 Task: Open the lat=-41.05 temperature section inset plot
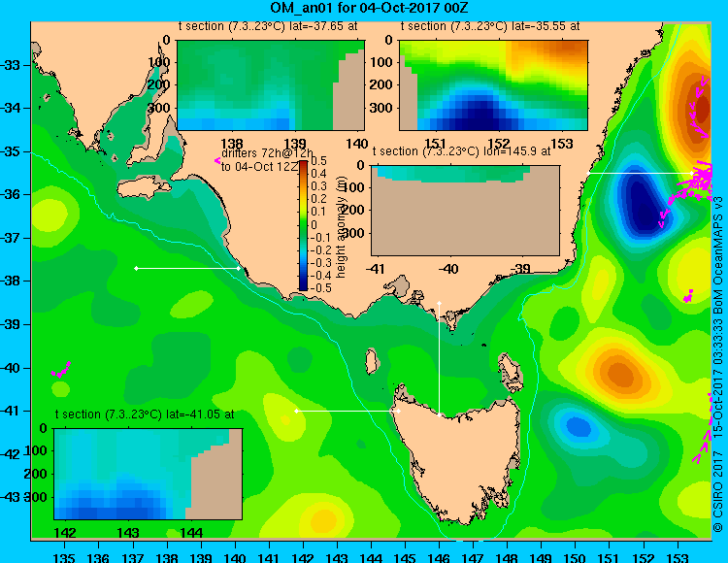point(149,474)
